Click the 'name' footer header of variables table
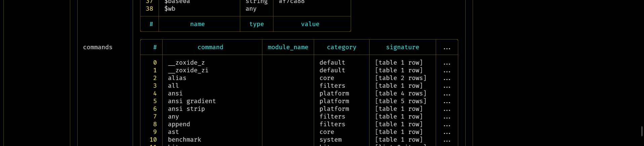This screenshot has height=146, width=644. tap(198, 24)
